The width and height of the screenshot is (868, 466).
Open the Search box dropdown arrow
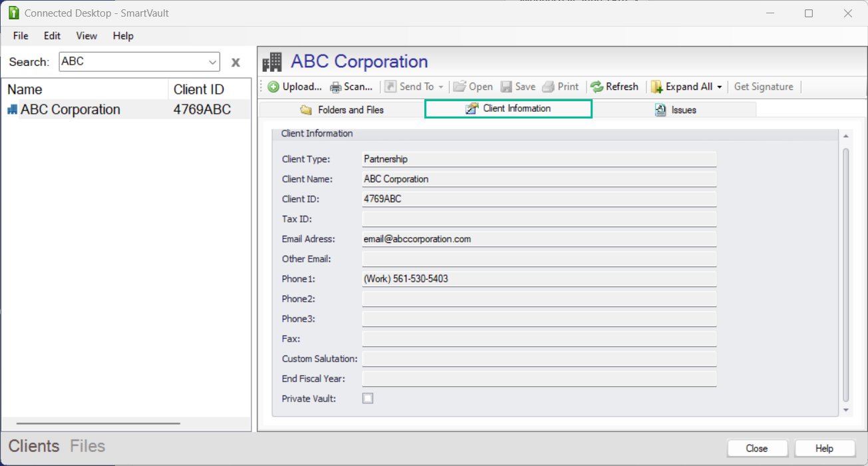pos(213,62)
